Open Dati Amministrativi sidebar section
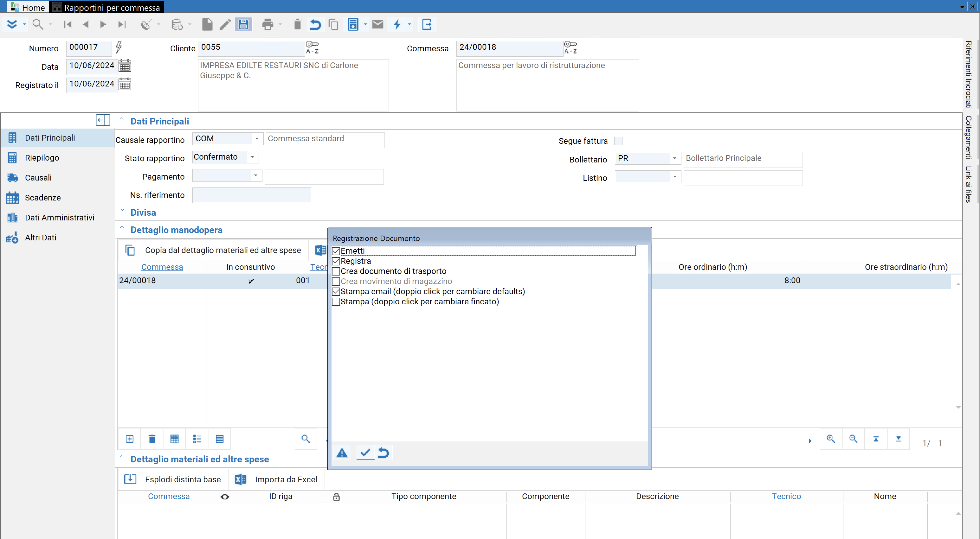This screenshot has height=539, width=980. [x=58, y=218]
